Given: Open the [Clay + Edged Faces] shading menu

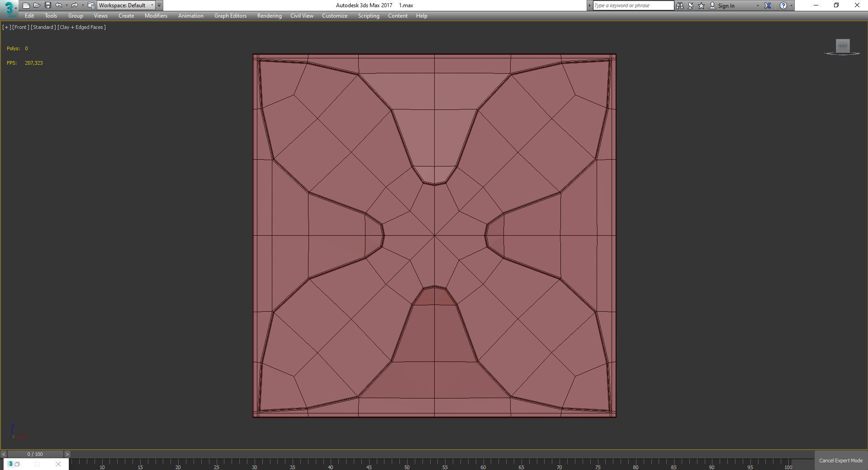Looking at the screenshot, I should (x=82, y=27).
